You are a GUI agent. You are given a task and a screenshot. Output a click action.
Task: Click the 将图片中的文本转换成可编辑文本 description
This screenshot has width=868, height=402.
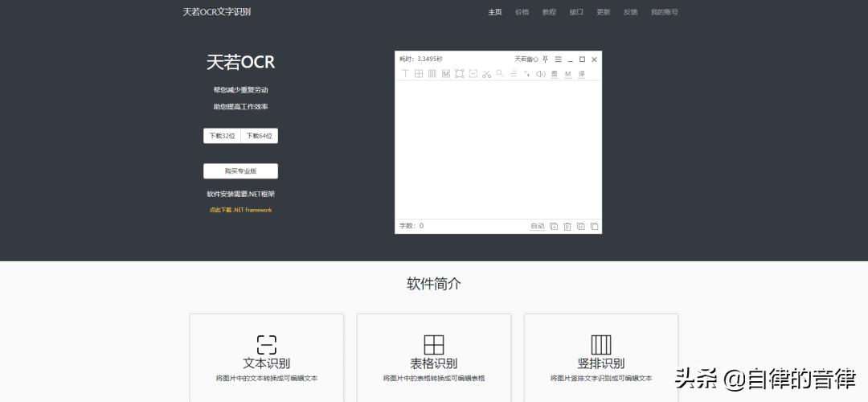[267, 379]
